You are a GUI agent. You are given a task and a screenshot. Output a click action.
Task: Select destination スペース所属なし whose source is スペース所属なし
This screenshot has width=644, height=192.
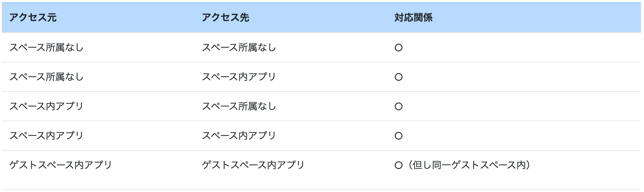coord(239,48)
